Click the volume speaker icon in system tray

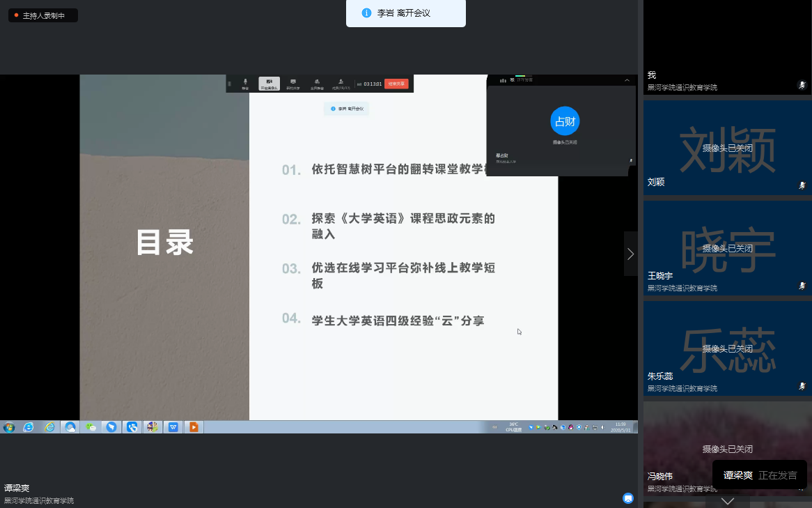(601, 427)
